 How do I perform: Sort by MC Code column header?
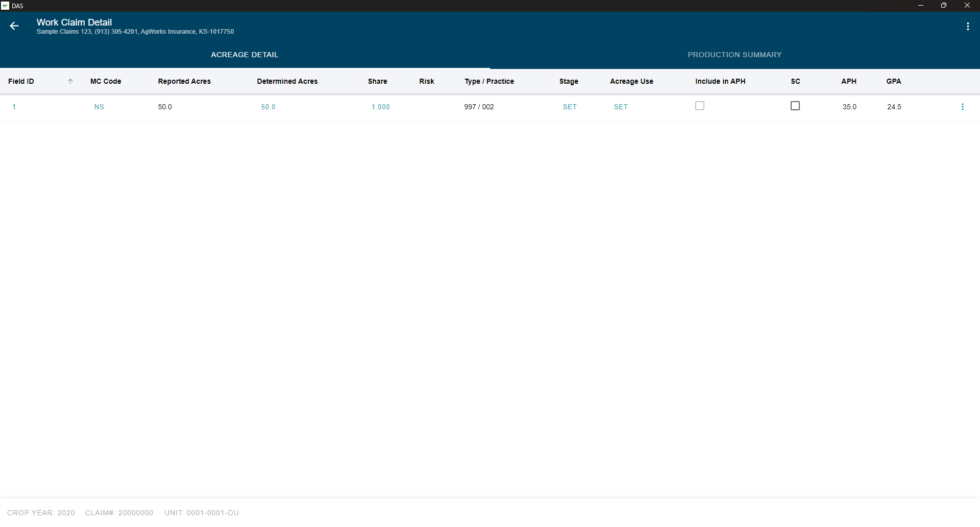(x=106, y=81)
